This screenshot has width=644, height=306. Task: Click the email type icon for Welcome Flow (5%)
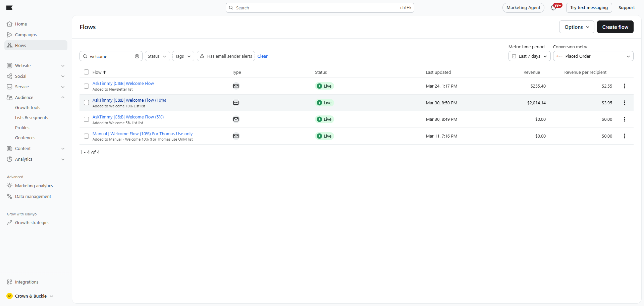point(236,119)
